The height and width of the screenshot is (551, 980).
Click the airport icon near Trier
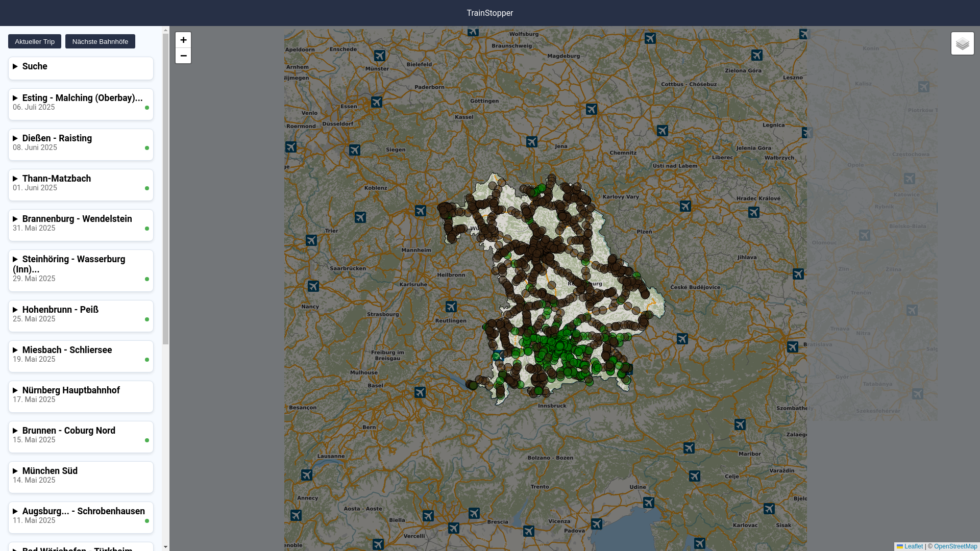(x=311, y=240)
